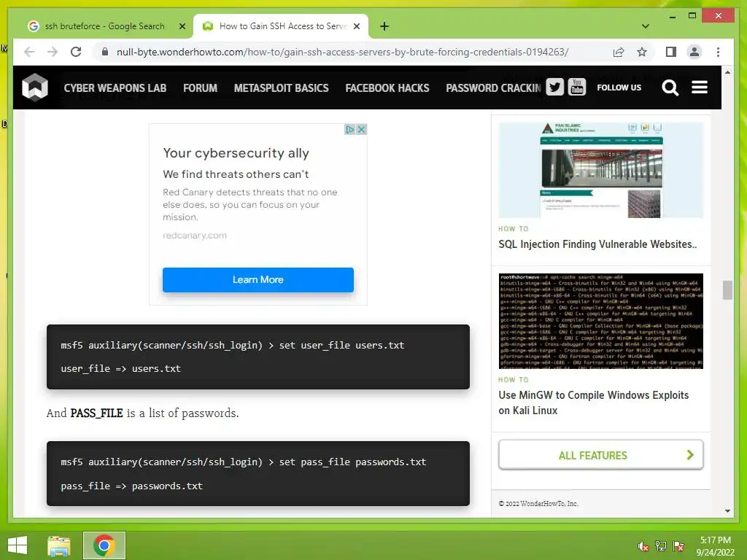The image size is (747, 560).
Task: Open the Twitter icon link
Action: tap(554, 87)
